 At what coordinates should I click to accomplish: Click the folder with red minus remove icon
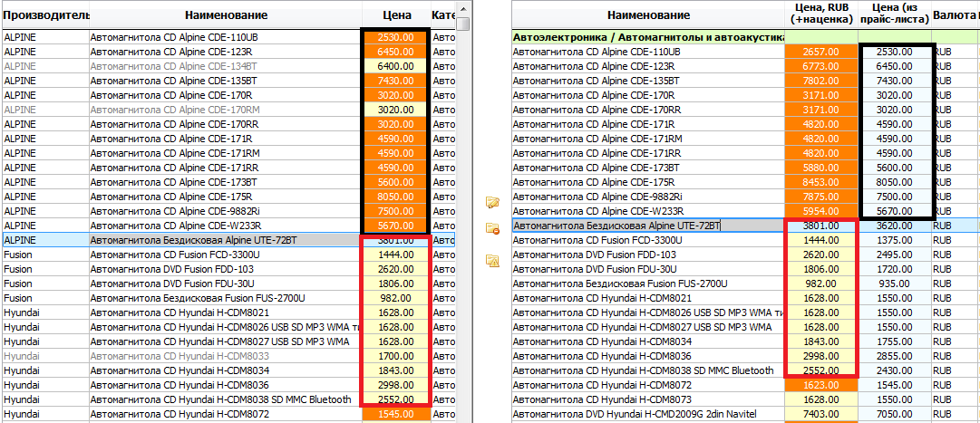click(493, 228)
